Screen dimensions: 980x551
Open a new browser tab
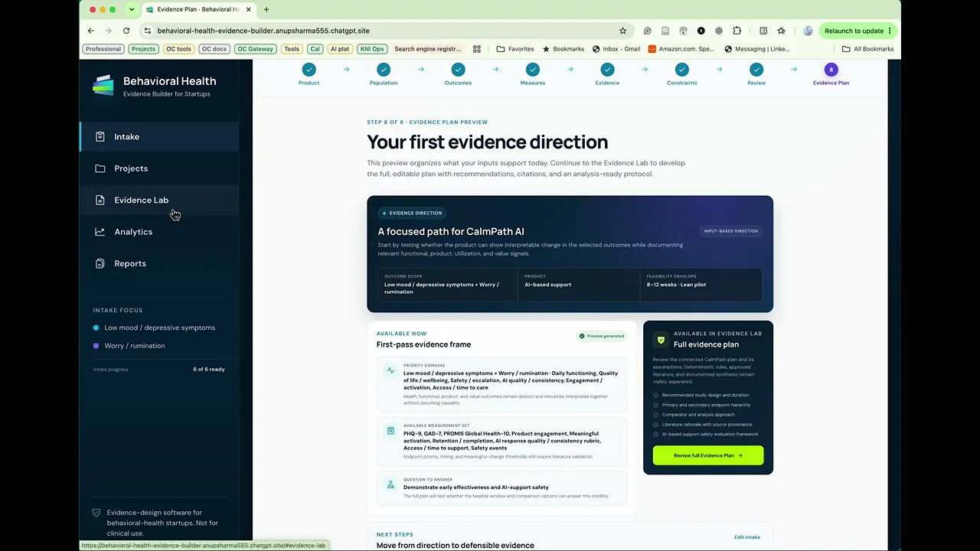[x=266, y=9]
